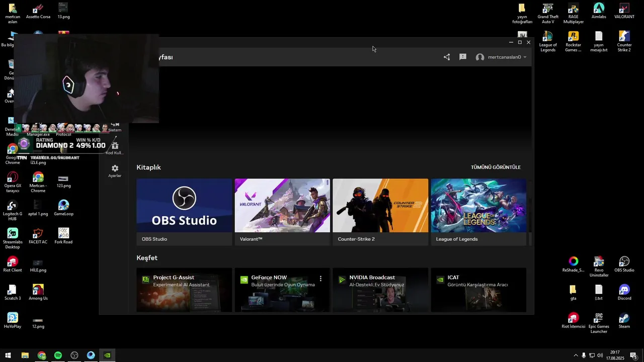Select the 13.png desktop file
This screenshot has width=644, height=362.
click(x=63, y=11)
